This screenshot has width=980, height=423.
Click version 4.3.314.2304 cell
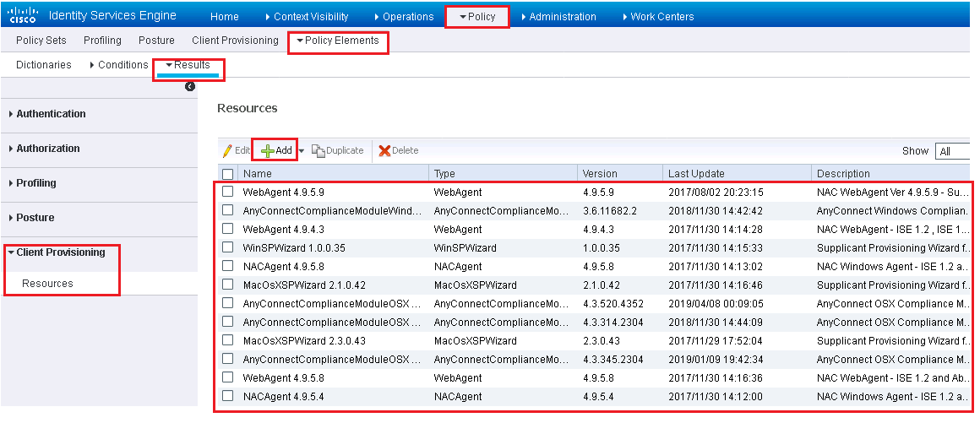click(613, 323)
